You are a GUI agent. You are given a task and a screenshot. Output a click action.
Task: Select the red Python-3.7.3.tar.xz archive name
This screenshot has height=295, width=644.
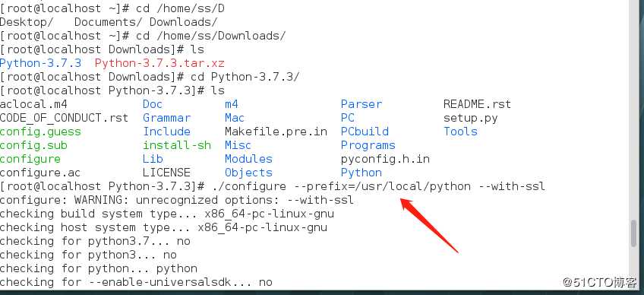(x=159, y=63)
